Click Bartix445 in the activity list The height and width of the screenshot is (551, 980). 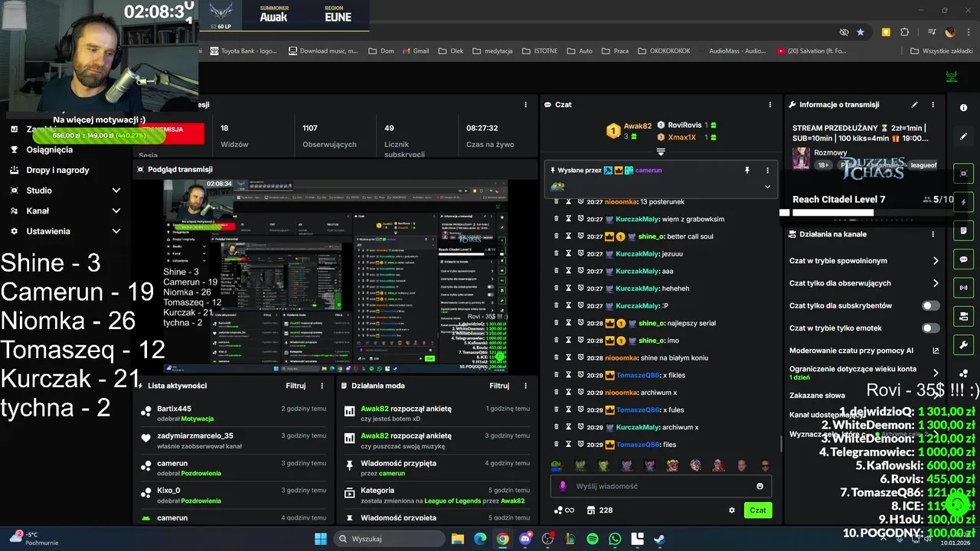click(174, 409)
